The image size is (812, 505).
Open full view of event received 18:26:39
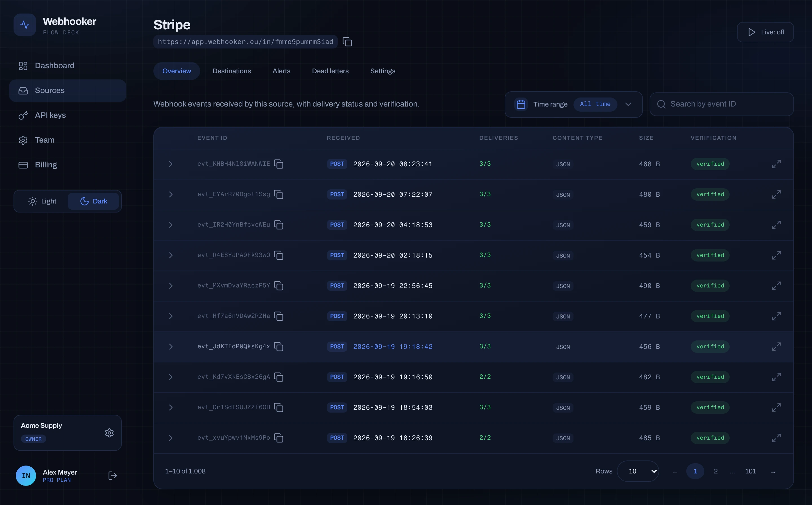click(x=776, y=438)
